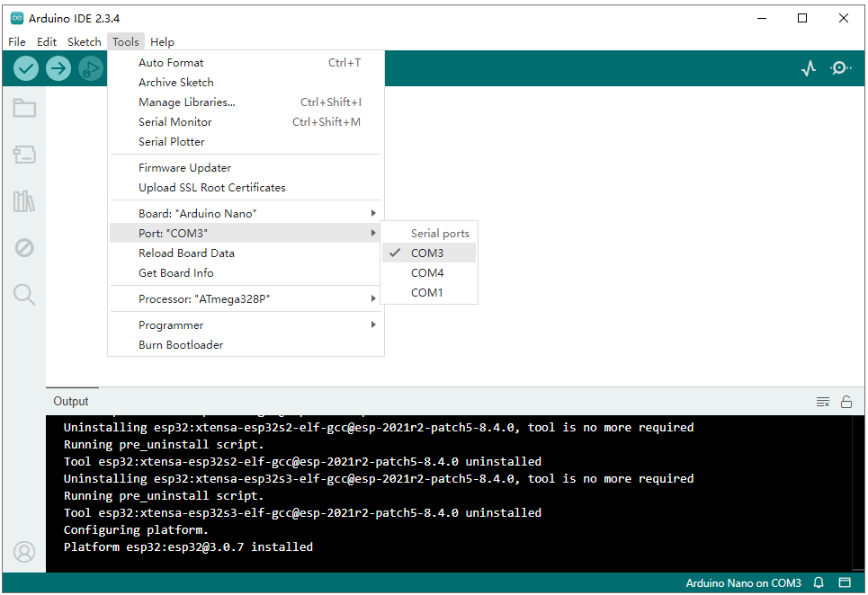
Task: Select Auto Format
Action: 246,63
